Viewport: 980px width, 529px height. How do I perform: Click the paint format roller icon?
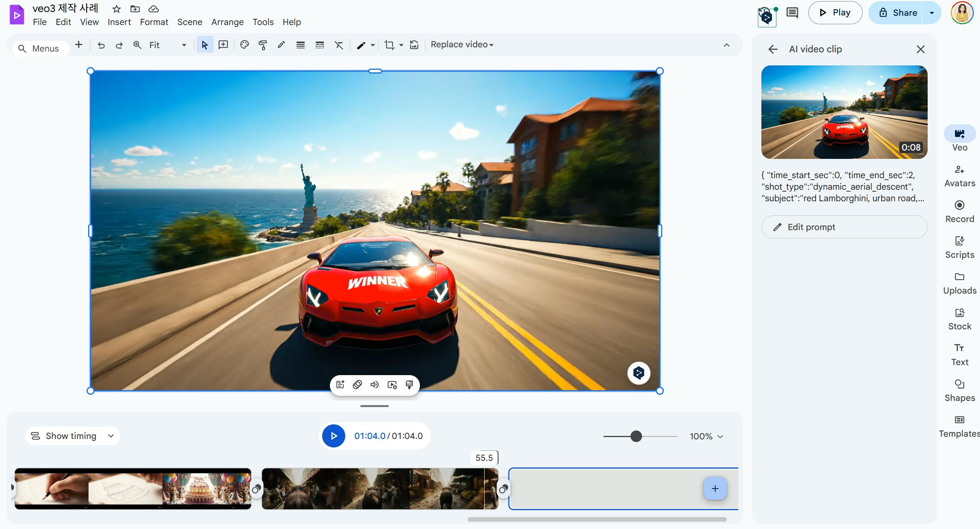click(x=263, y=45)
